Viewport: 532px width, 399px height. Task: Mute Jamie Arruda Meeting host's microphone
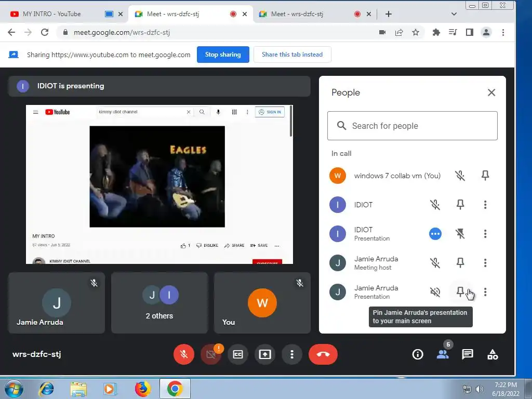click(x=435, y=263)
